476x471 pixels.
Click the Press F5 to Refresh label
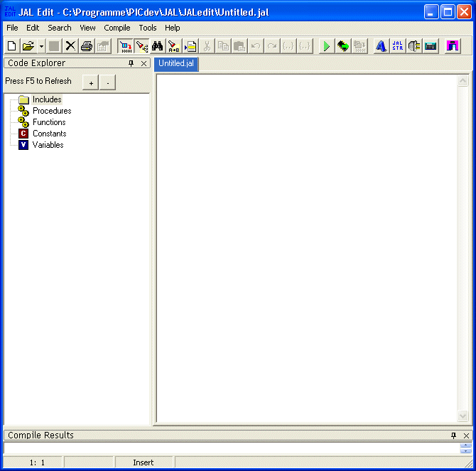tap(38, 81)
